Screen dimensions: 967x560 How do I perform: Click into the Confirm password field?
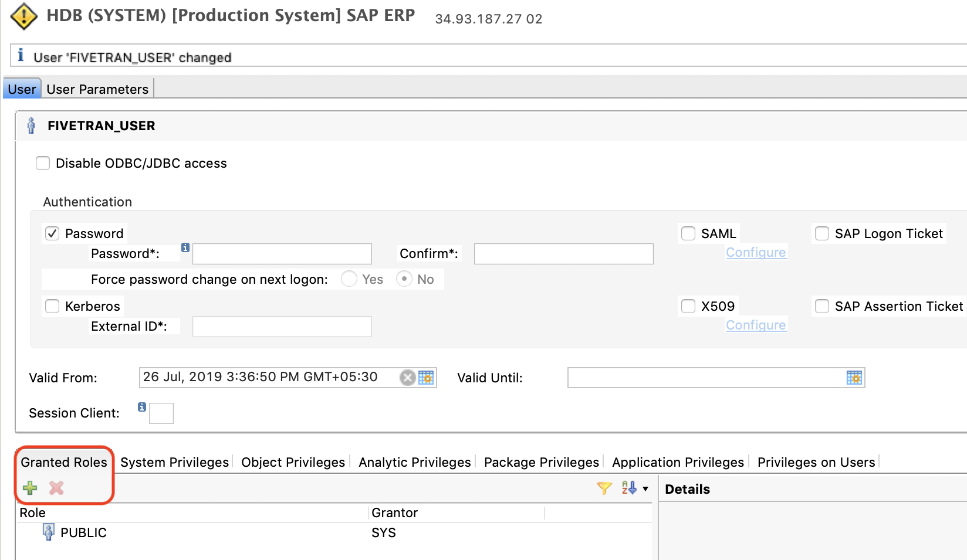564,254
